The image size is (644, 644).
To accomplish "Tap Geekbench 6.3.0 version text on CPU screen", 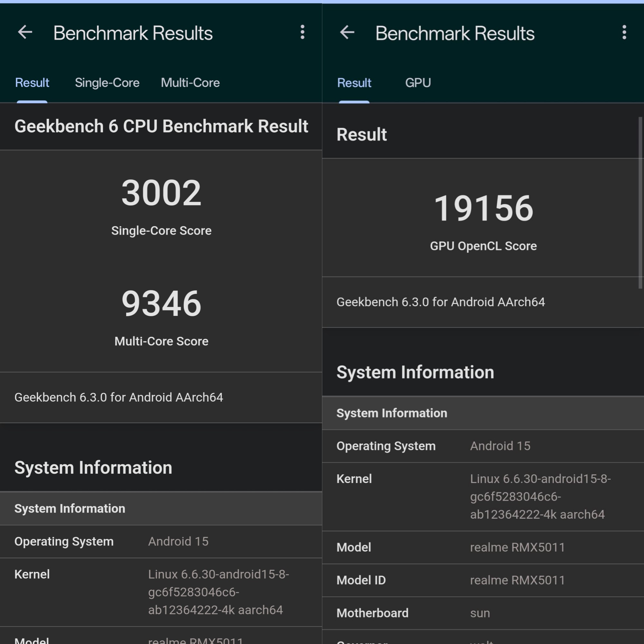I will [x=119, y=397].
